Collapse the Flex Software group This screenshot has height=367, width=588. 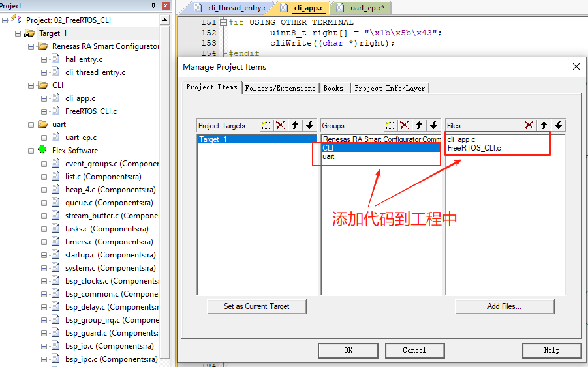(31, 151)
